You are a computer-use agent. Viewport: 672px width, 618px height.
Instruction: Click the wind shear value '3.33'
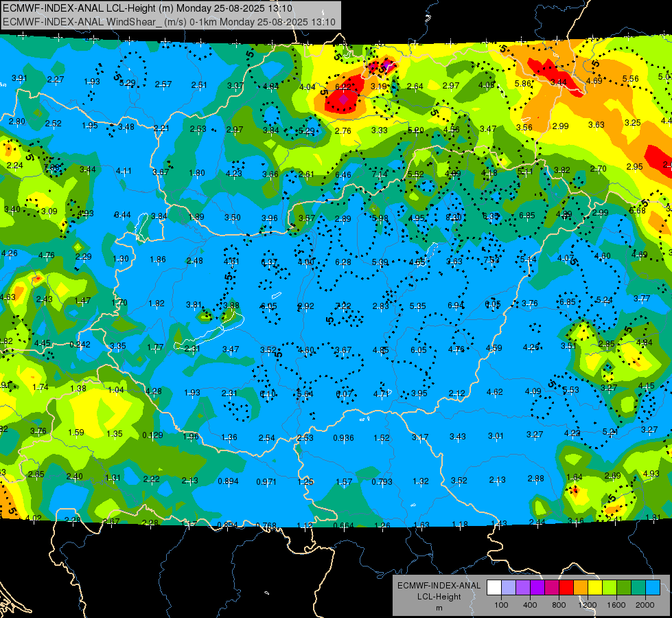click(x=380, y=130)
